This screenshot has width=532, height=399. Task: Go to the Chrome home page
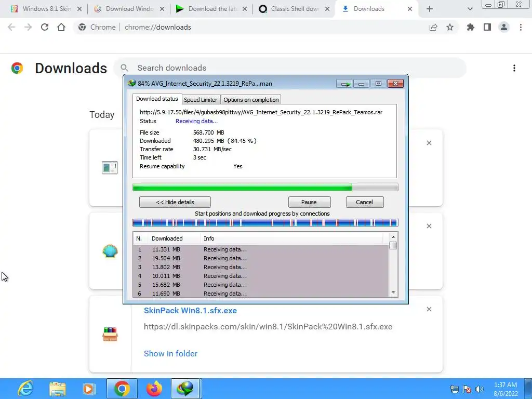pos(61,27)
